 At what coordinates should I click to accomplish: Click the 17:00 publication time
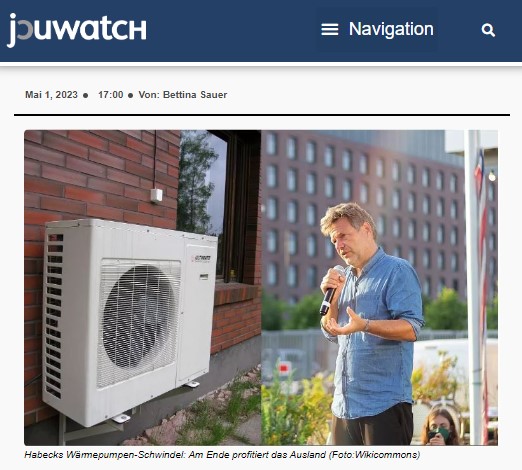111,95
